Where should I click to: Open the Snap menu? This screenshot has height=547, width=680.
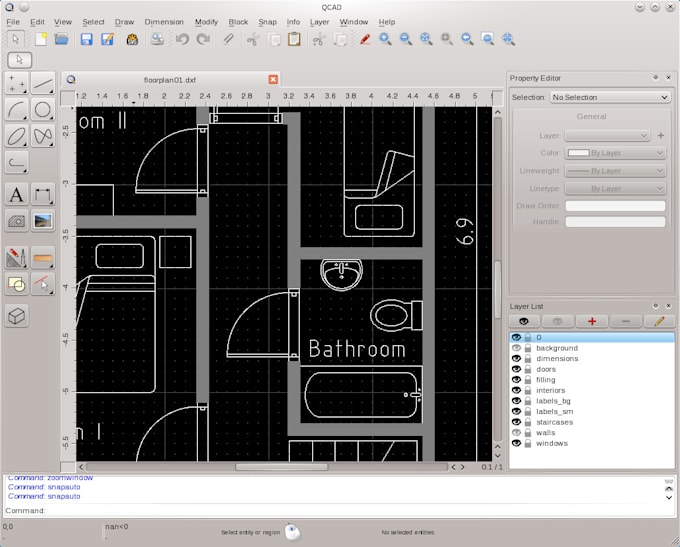[x=267, y=22]
